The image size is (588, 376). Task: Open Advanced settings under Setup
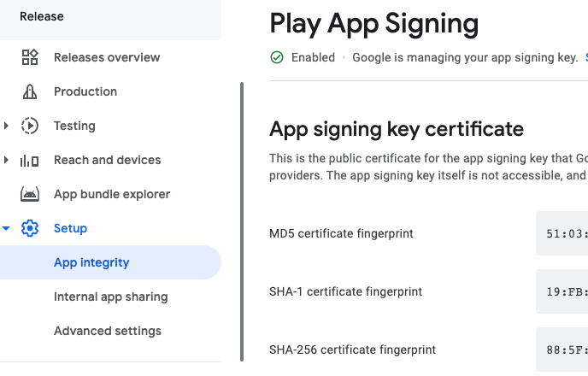coord(107,331)
